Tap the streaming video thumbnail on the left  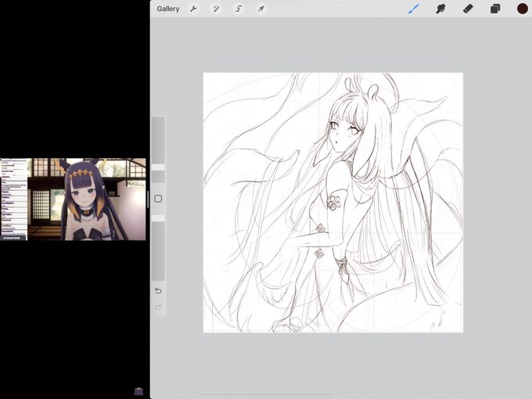pyautogui.click(x=73, y=199)
